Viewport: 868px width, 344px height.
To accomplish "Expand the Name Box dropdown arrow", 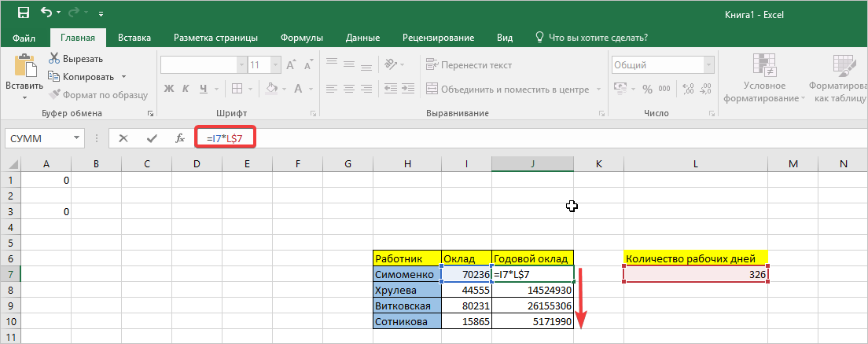I will pyautogui.click(x=76, y=138).
